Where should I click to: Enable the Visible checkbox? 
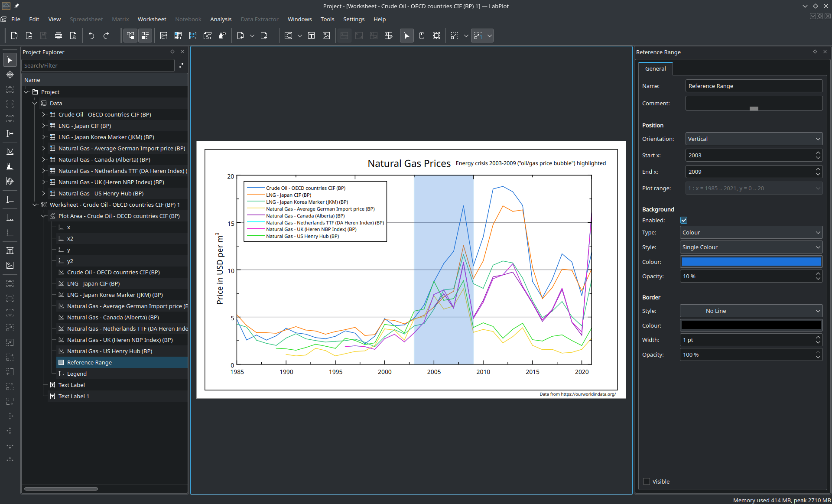[647, 481]
